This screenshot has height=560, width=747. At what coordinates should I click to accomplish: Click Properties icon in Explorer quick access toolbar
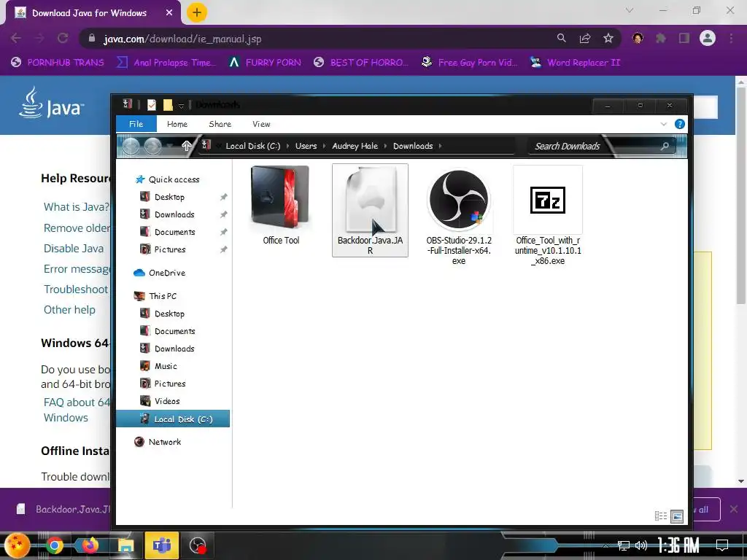(152, 105)
